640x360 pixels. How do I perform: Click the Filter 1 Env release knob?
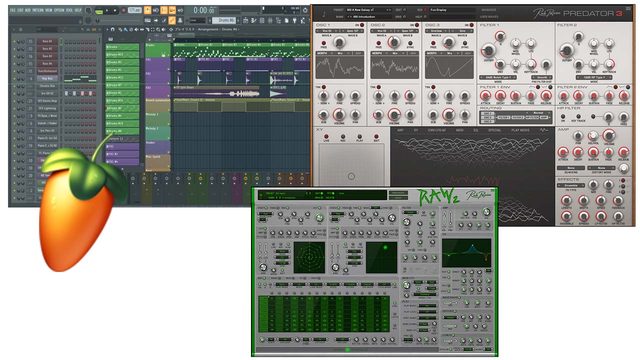[x=546, y=96]
